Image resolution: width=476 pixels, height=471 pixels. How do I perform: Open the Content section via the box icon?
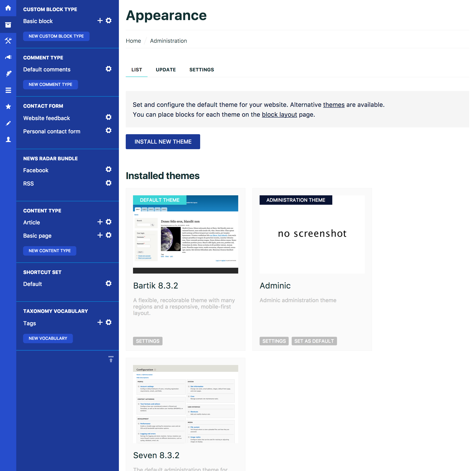click(x=8, y=25)
